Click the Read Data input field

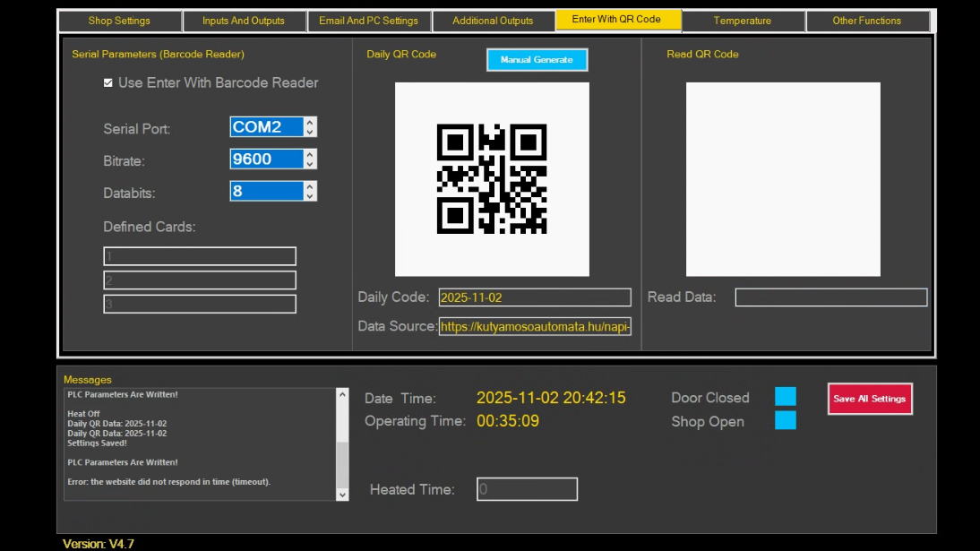(x=831, y=297)
